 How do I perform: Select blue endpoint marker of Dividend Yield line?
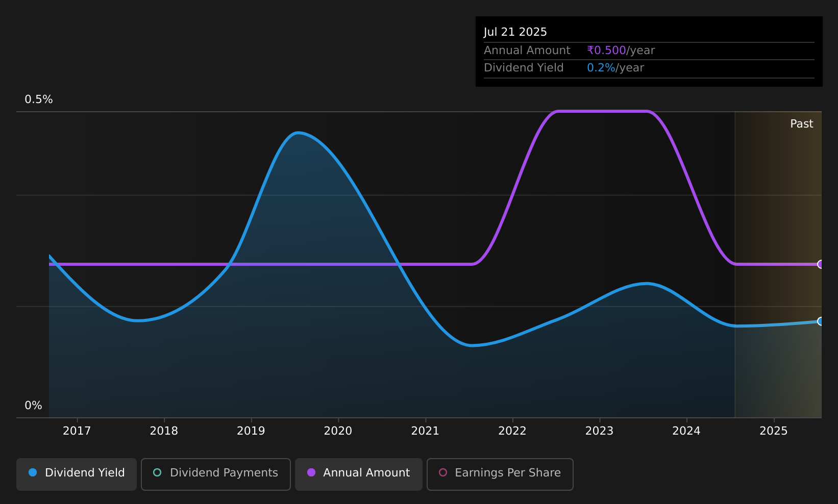[821, 321]
